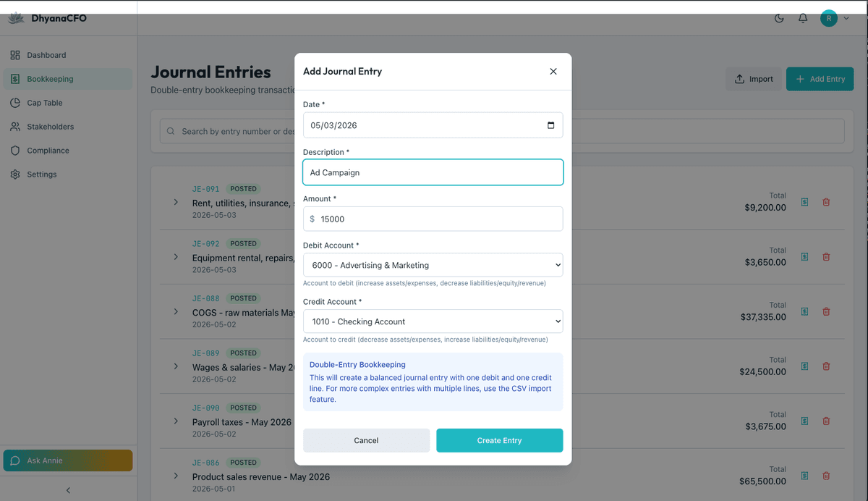Screen dimensions: 868x501
Task: Navigate to the Stakeholders section
Action: [68, 127]
